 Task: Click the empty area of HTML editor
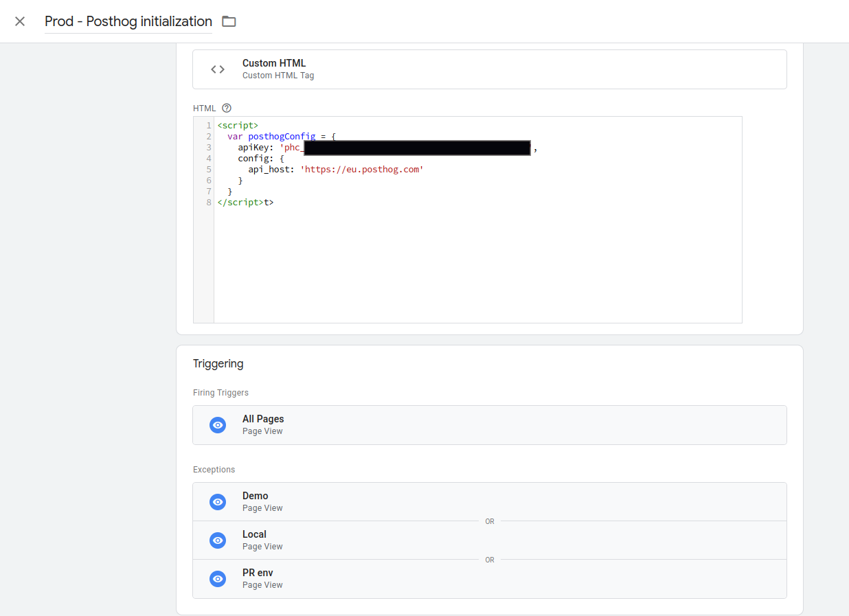click(x=477, y=268)
